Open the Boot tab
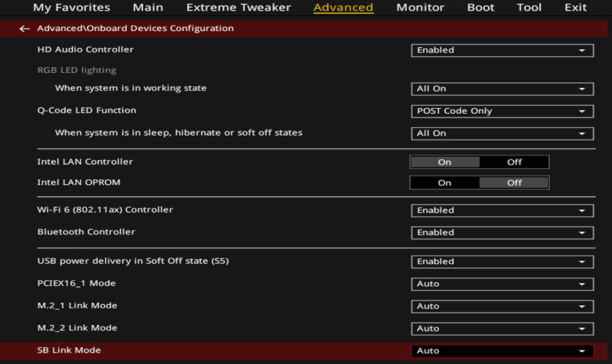Image resolution: width=612 pixels, height=364 pixels. pos(481,7)
